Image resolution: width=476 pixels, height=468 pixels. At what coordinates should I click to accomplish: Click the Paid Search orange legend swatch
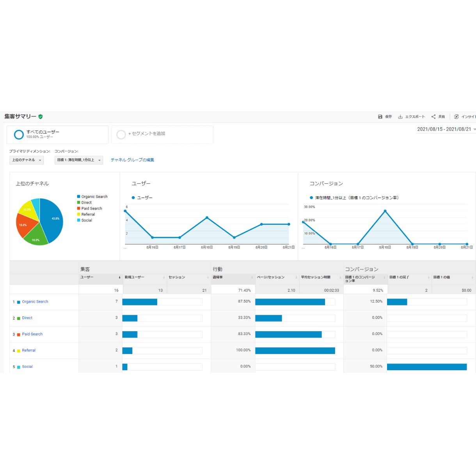[79, 208]
